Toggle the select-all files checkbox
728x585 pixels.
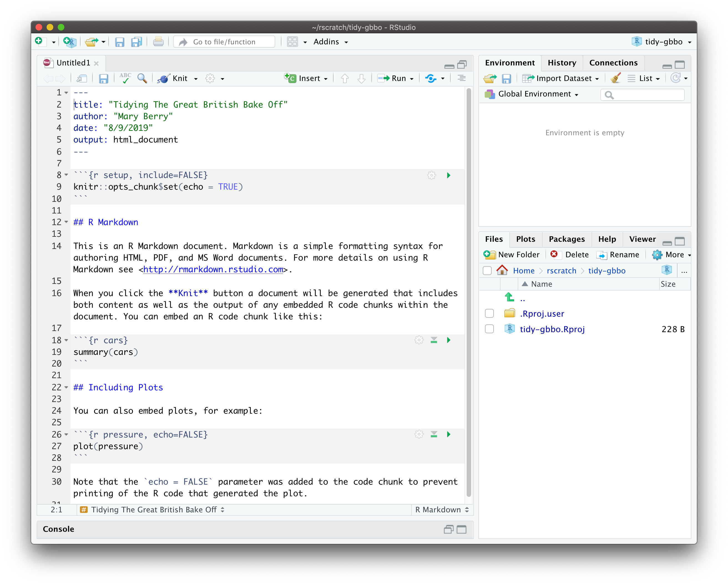coord(487,271)
